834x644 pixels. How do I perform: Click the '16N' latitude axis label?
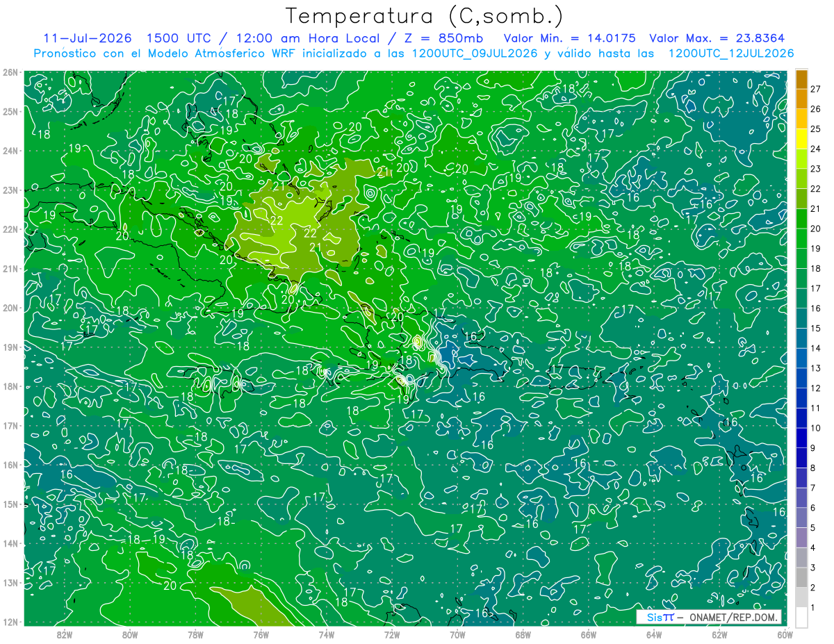pos(10,465)
